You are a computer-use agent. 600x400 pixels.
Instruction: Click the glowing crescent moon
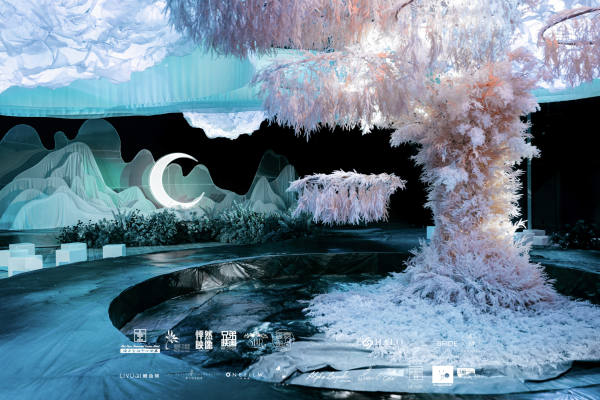tap(173, 181)
